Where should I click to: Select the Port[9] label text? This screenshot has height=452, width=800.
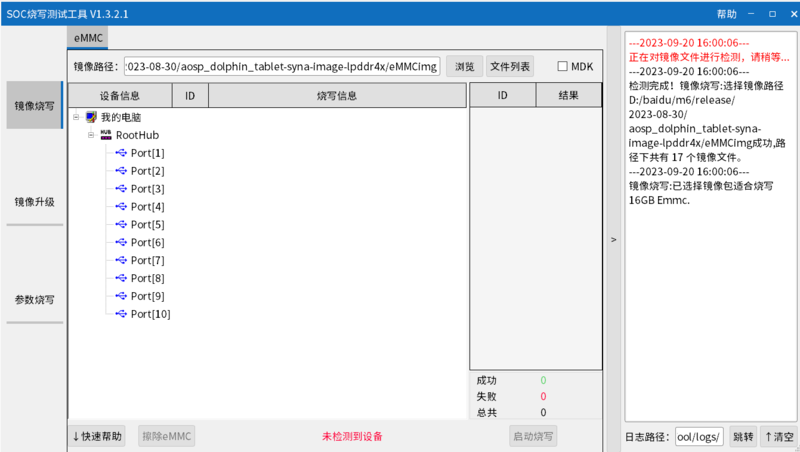click(147, 296)
